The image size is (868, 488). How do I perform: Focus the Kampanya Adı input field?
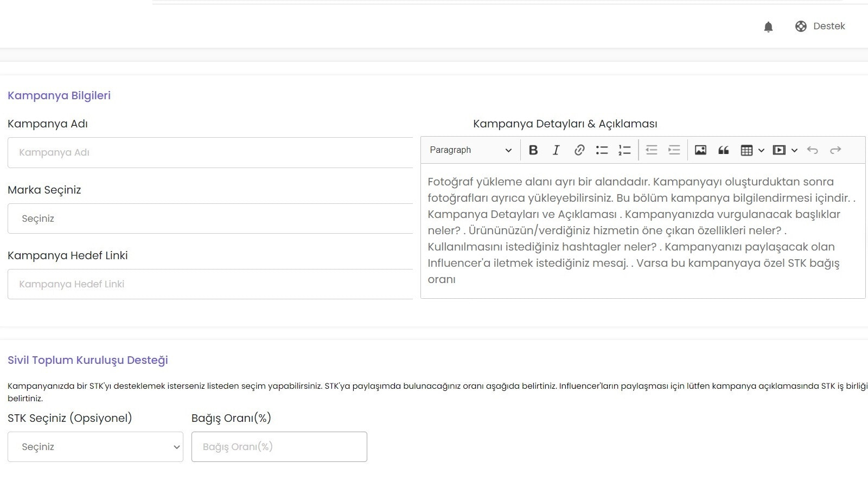(210, 152)
